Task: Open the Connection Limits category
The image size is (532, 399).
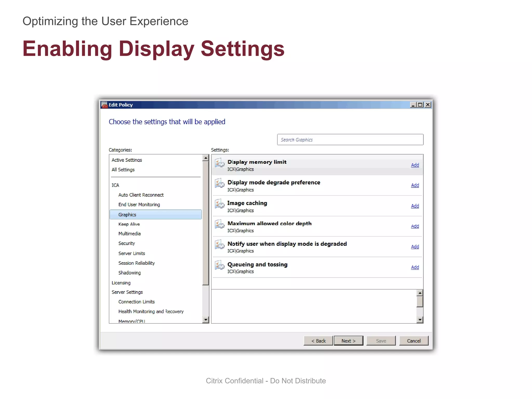Action: pos(137,302)
